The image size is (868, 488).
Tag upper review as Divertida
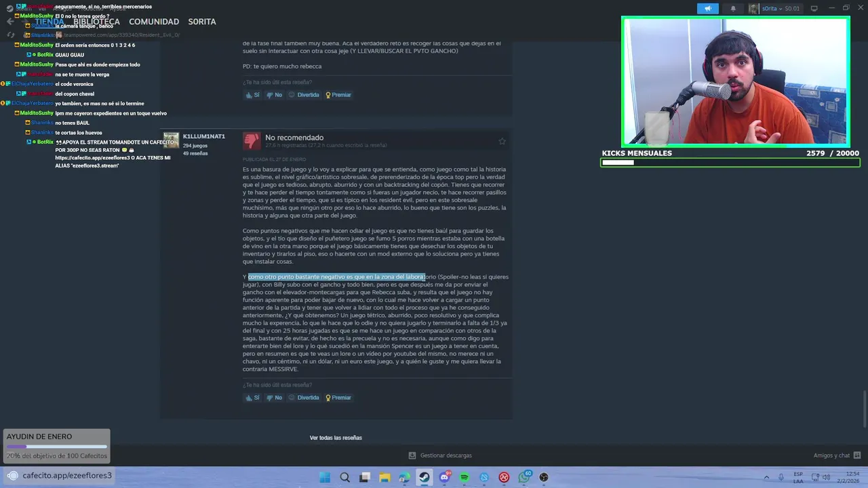[304, 95]
